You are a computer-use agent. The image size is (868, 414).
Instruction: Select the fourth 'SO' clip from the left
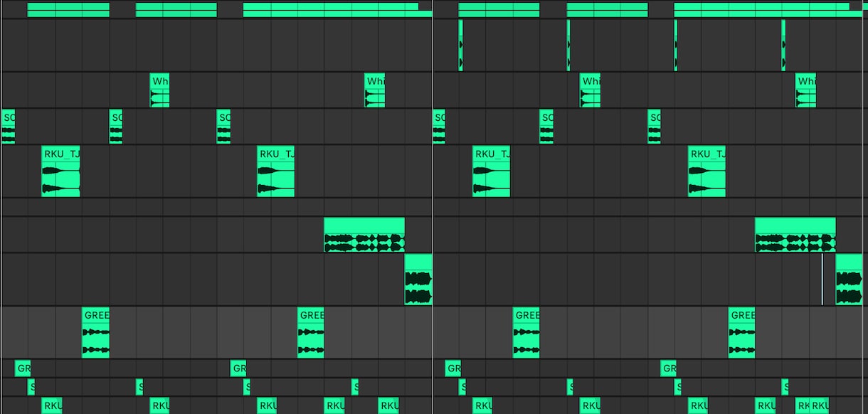[439, 127]
